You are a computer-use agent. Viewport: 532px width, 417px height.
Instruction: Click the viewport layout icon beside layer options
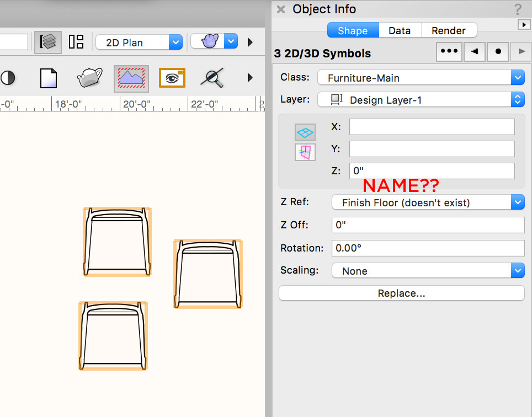(x=76, y=42)
